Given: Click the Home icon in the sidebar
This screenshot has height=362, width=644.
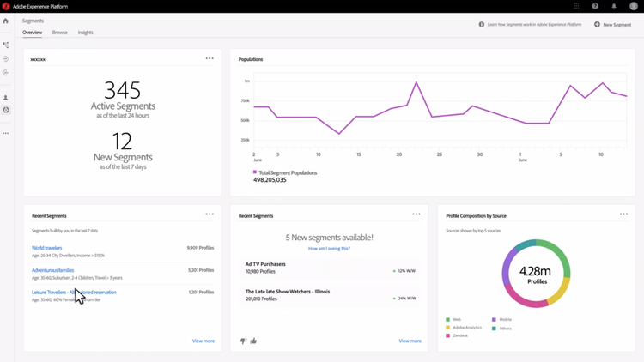Looking at the screenshot, I should (6, 21).
